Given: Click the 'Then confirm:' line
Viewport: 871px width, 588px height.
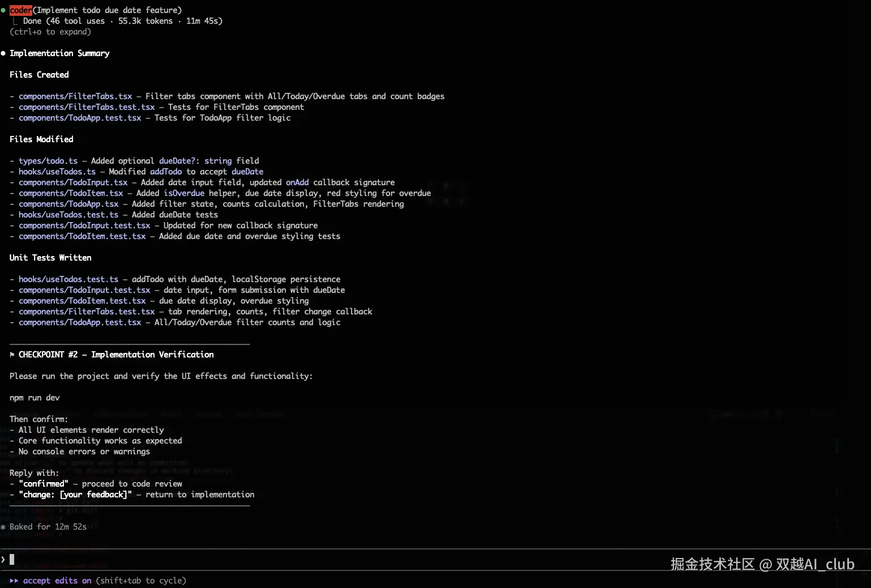Looking at the screenshot, I should [x=39, y=419].
